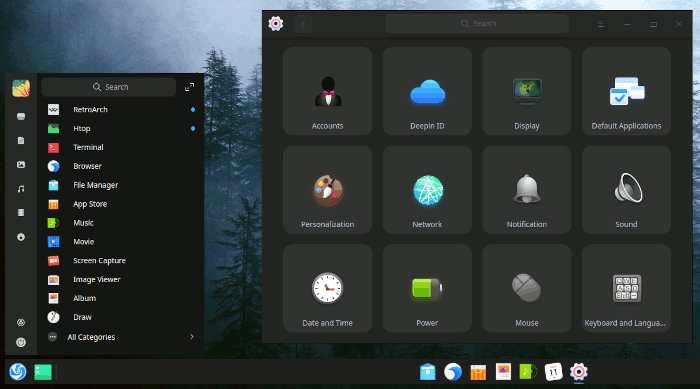Open Mouse settings module
The image size is (700, 389).
[x=527, y=288]
